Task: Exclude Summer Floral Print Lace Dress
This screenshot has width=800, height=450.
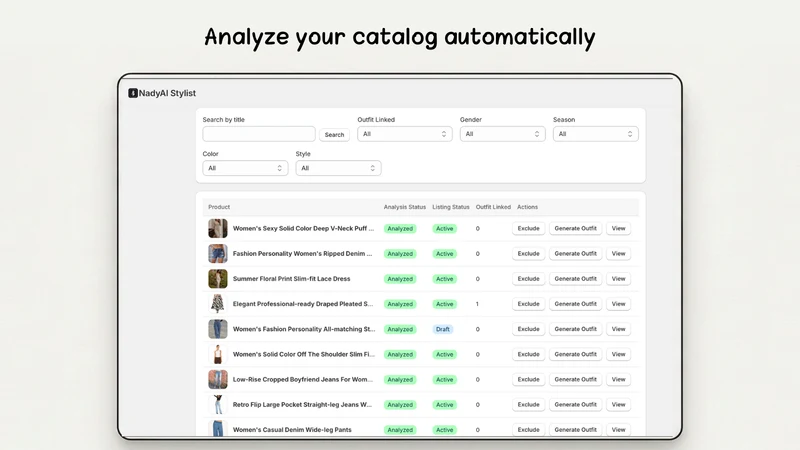Action: (x=529, y=279)
